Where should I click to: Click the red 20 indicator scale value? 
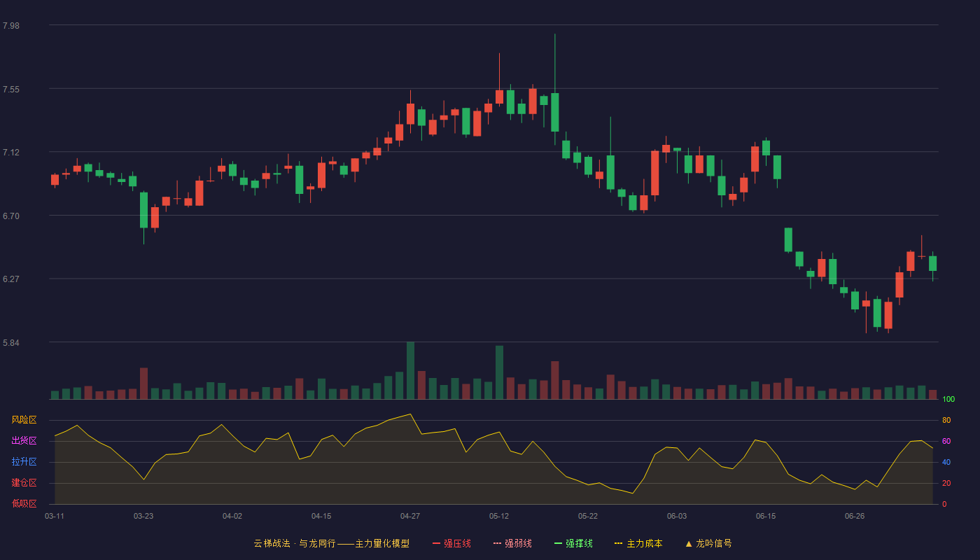point(946,484)
